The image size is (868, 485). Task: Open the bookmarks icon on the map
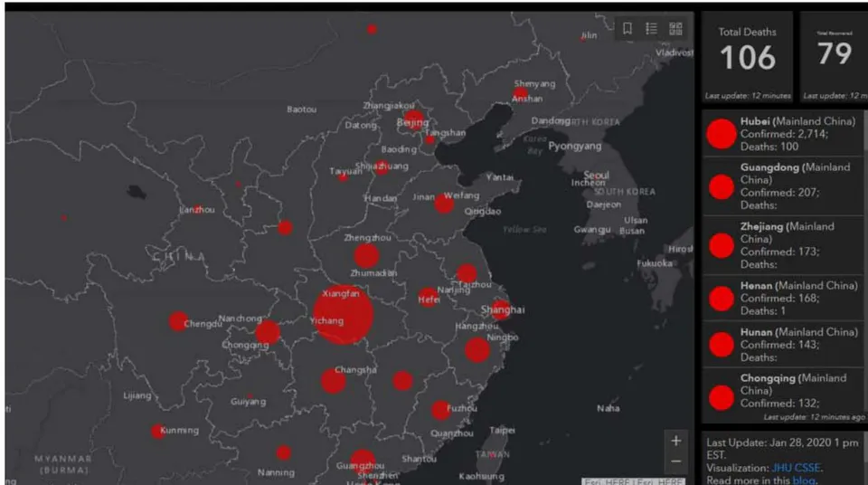click(x=627, y=28)
